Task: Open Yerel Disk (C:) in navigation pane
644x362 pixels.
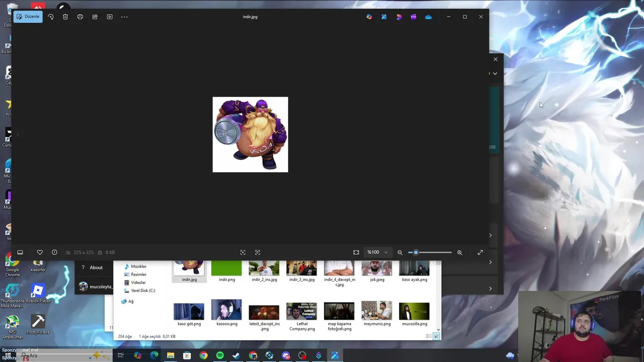Action: click(139, 291)
